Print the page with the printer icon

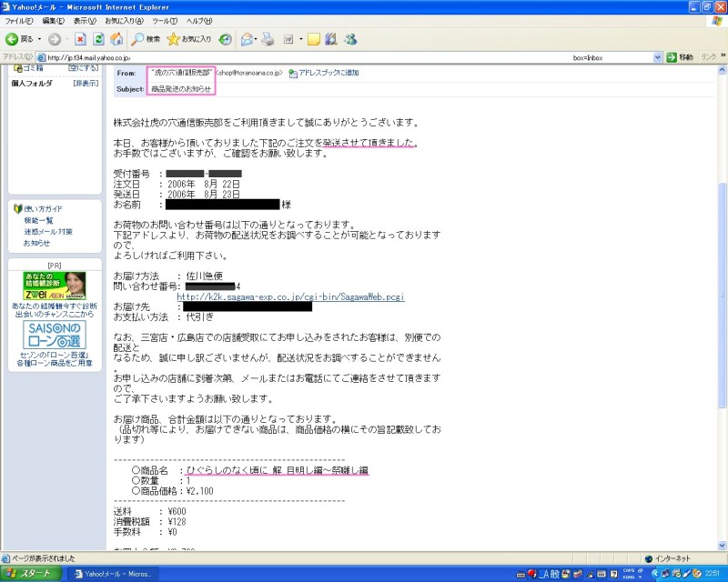[x=268, y=39]
